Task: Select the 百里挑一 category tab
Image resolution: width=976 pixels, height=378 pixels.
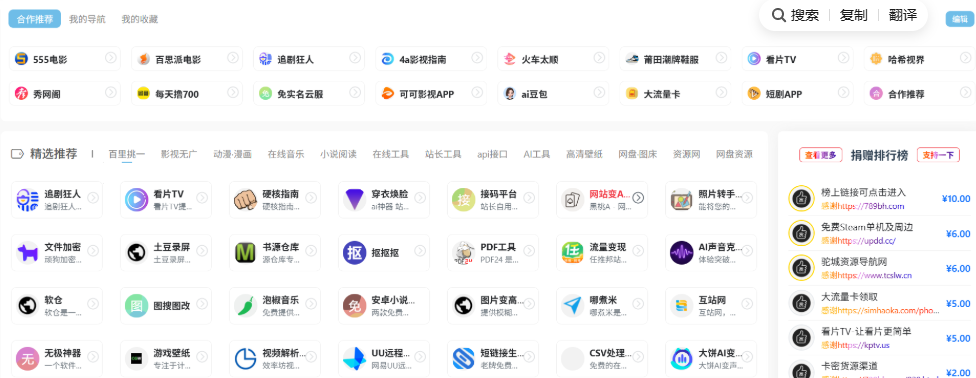Action: 127,154
